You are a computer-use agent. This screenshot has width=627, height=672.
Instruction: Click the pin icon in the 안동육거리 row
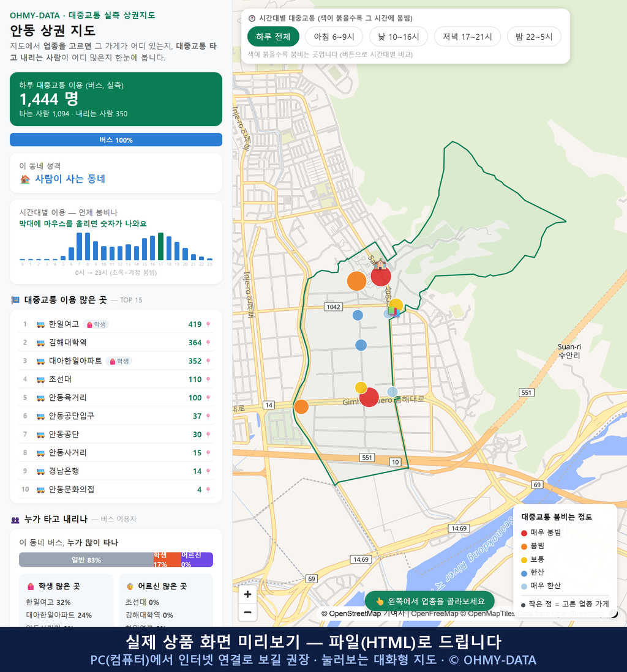[x=208, y=398]
